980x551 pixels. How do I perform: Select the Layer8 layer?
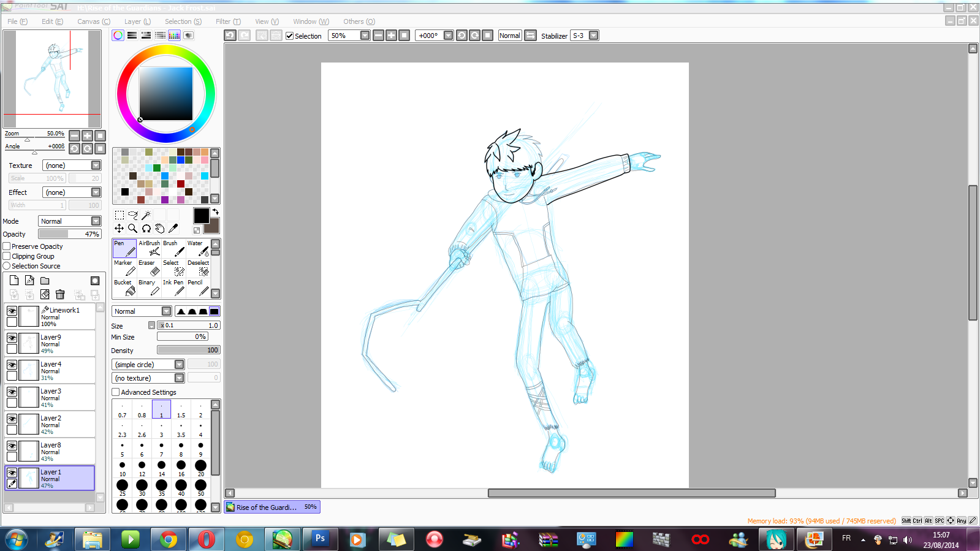click(50, 451)
